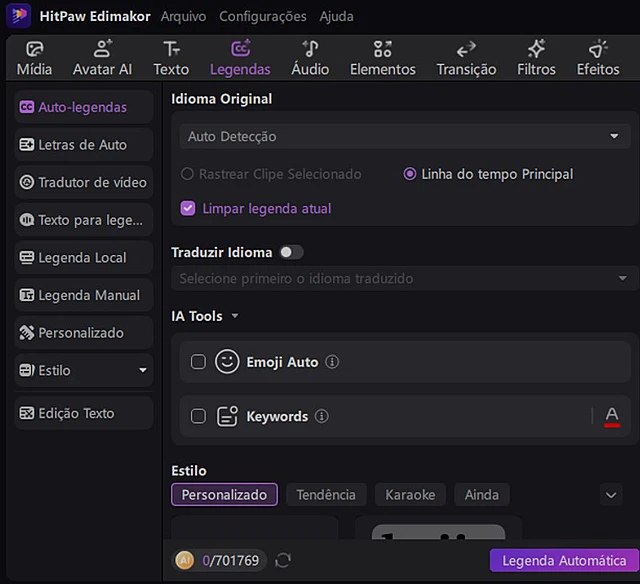Click the Keywords info icon
Viewport: 640px width, 584px height.
pos(322,416)
